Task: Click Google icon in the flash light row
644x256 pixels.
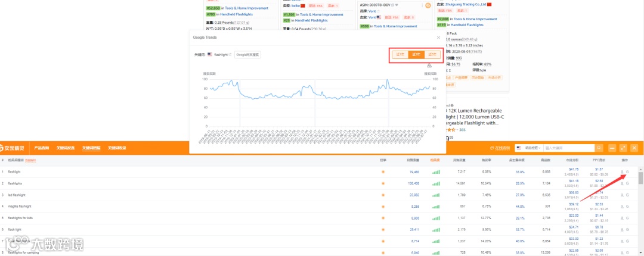Action: (627, 229)
